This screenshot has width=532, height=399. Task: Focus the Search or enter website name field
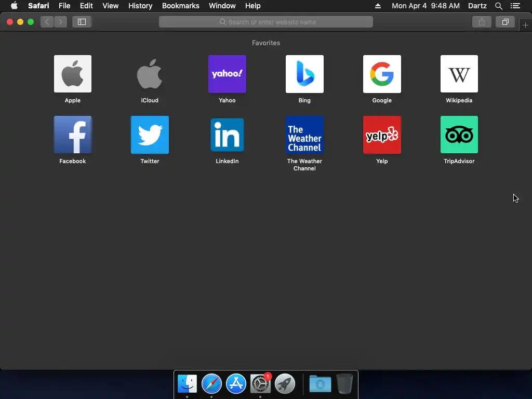point(265,22)
